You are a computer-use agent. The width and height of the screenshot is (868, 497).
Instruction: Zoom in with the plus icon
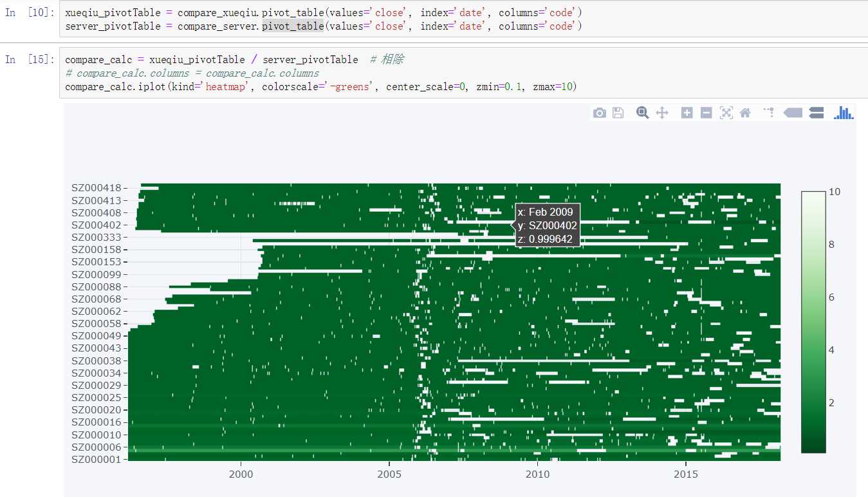687,113
